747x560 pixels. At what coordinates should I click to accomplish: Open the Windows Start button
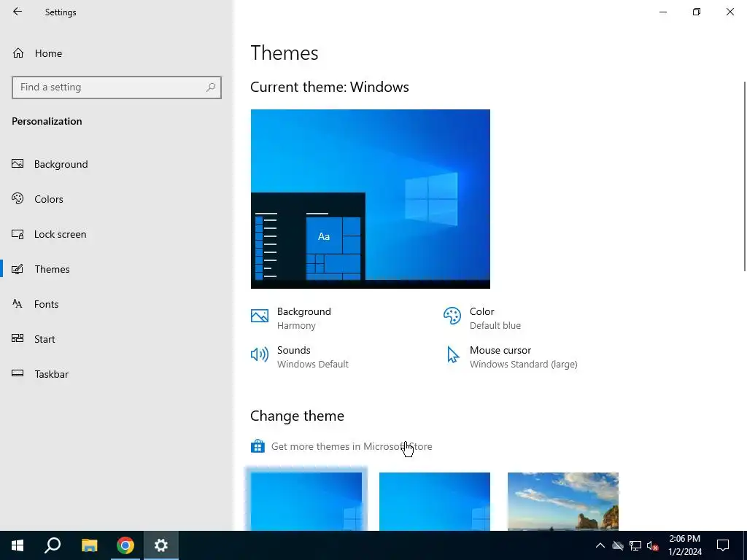tap(18, 545)
